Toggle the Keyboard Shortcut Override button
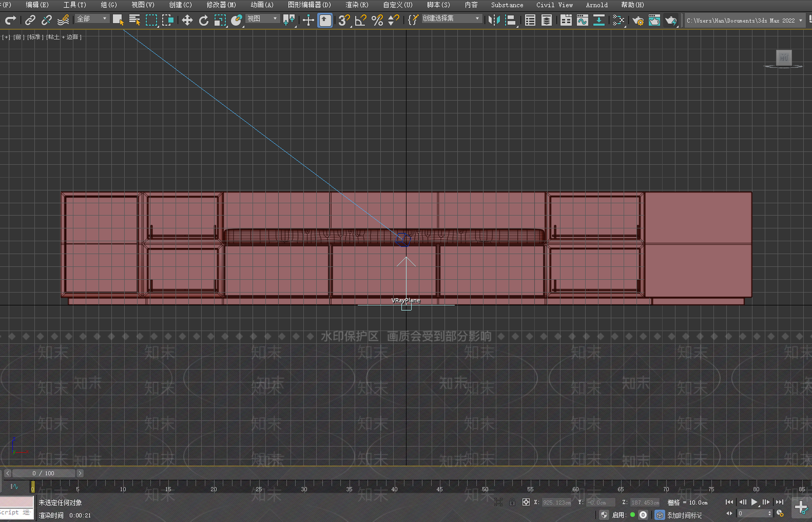Screen dimensions: 812x522 (325, 20)
